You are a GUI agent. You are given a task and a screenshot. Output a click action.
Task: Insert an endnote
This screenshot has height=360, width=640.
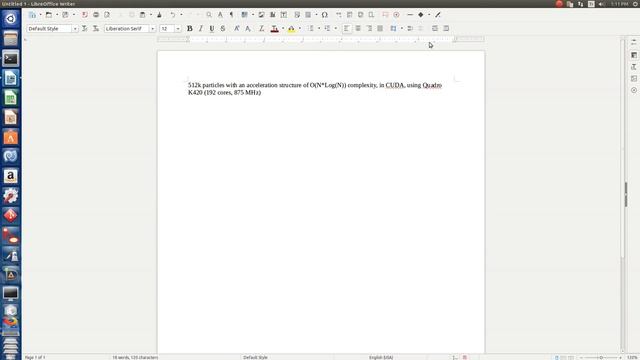pos(360,15)
